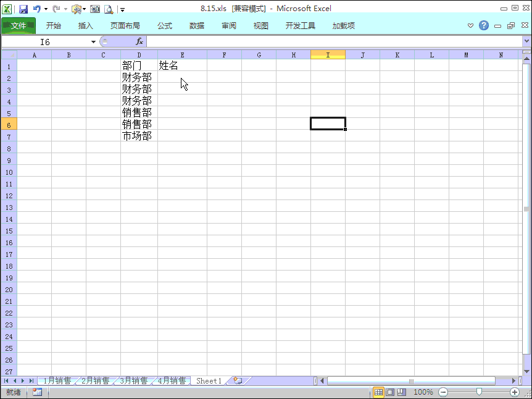Click the Excel application icon in title bar
This screenshot has height=399, width=532.
(7, 9)
